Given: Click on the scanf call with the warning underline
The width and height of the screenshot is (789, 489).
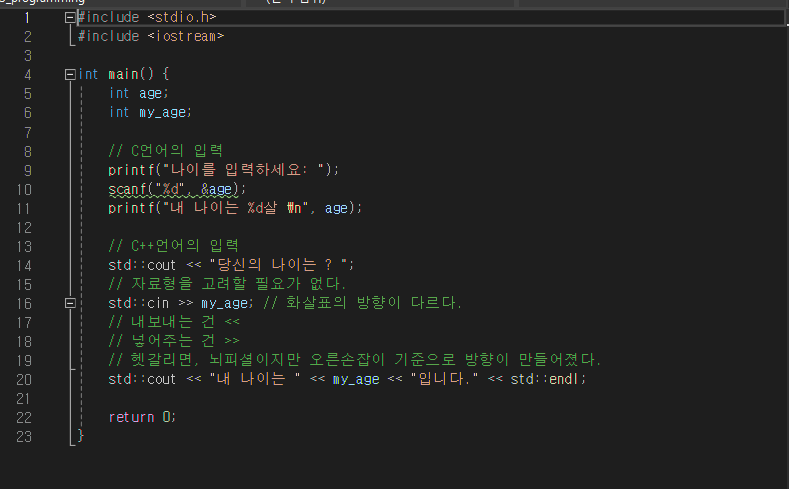Looking at the screenshot, I should [x=177, y=190].
